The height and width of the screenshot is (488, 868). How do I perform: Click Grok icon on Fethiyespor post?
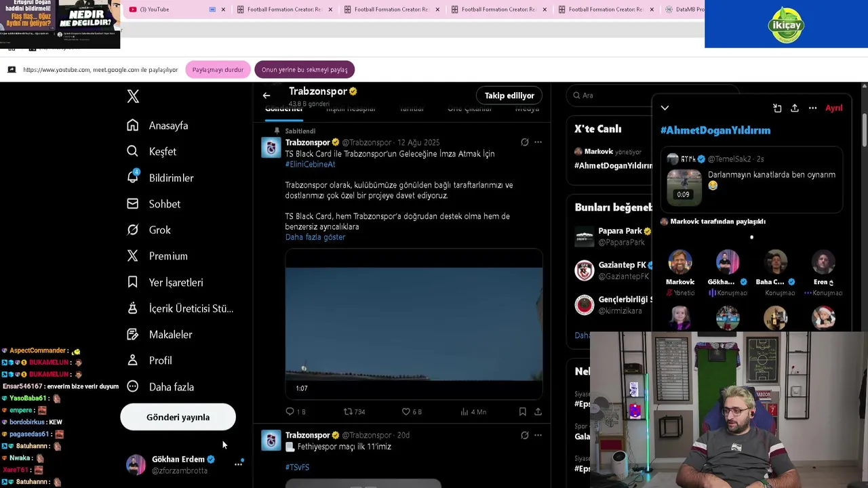[524, 435]
